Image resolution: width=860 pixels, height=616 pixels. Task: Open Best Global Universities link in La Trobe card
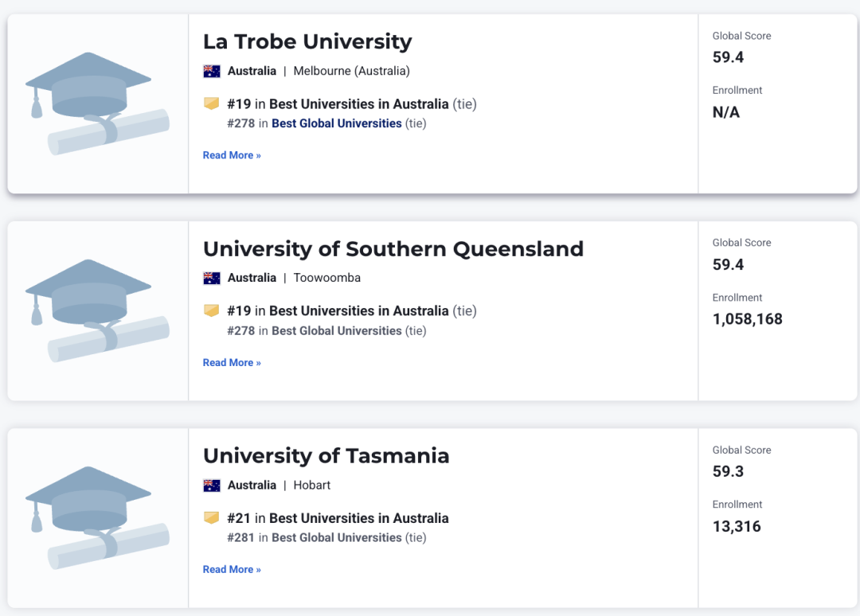point(337,123)
